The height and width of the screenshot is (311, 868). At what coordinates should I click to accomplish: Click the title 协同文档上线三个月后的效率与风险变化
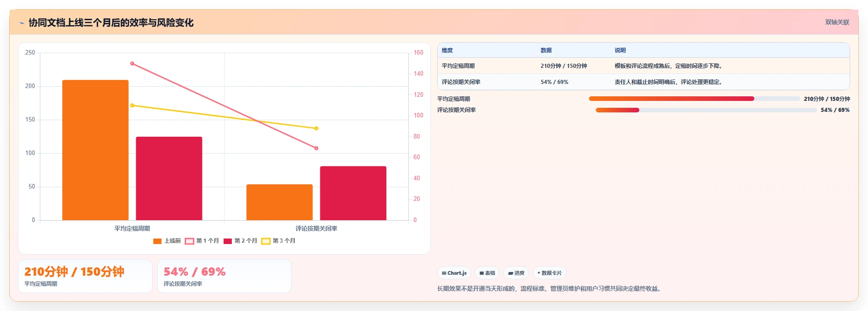[x=111, y=22]
